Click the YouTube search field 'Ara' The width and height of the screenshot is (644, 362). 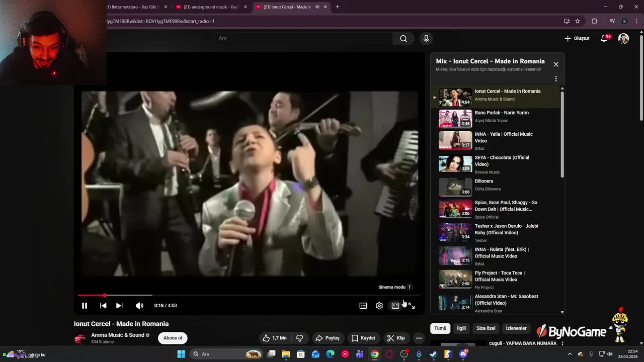[x=303, y=38]
